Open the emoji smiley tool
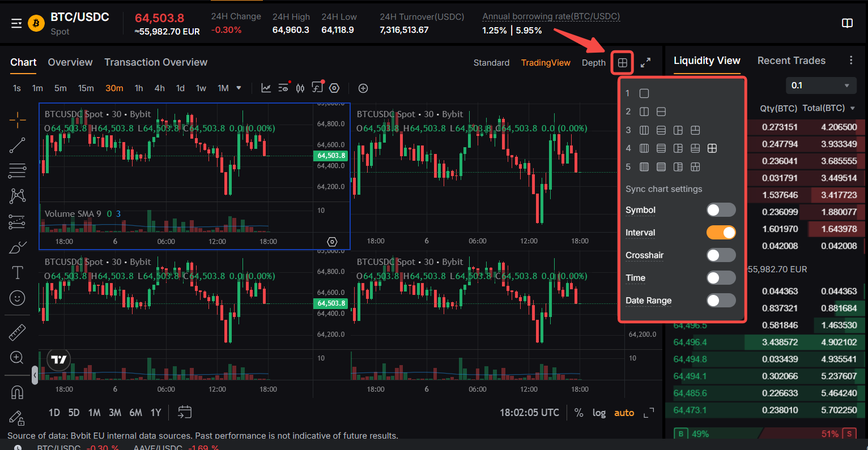This screenshot has width=868, height=450. [18, 298]
